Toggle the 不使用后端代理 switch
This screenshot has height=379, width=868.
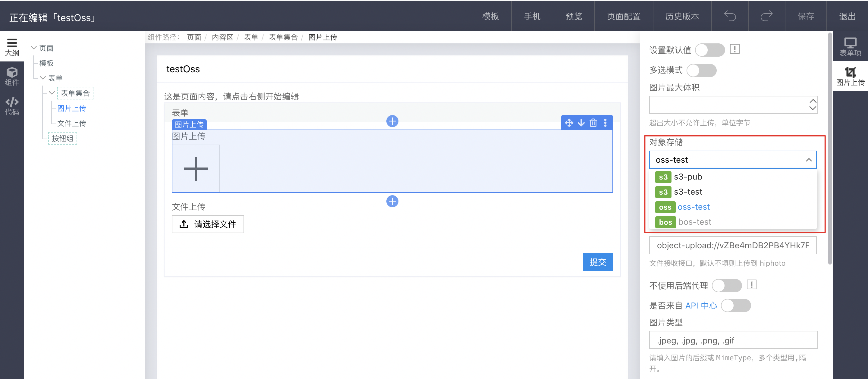pos(727,285)
